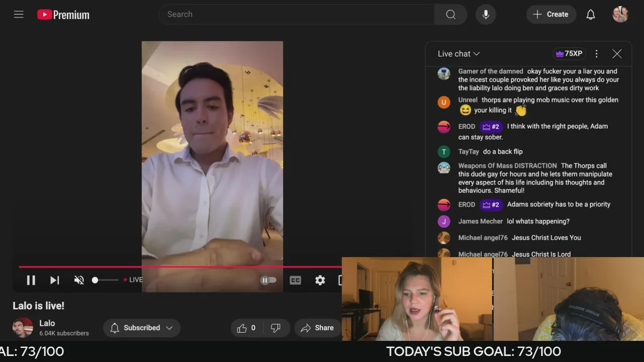The width and height of the screenshot is (644, 362).
Task: Click the 'Lalo is live!' title
Action: point(38,306)
